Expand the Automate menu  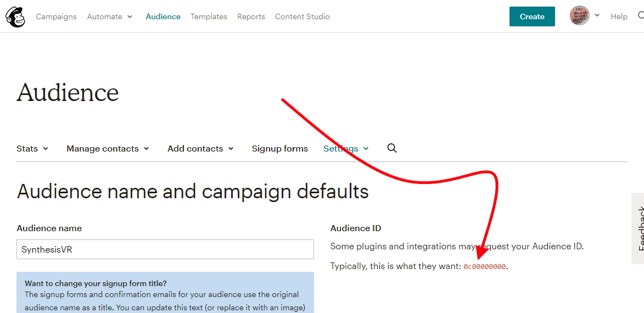point(110,17)
